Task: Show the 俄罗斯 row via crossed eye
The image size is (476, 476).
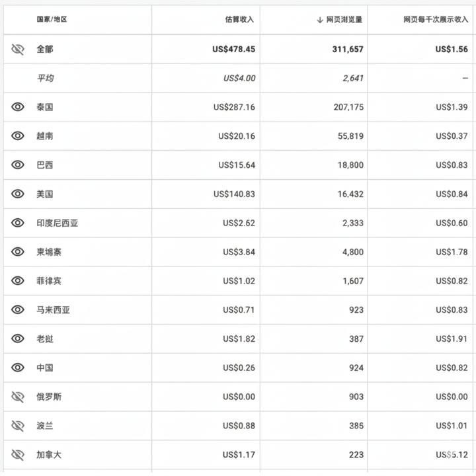Action: (x=18, y=397)
